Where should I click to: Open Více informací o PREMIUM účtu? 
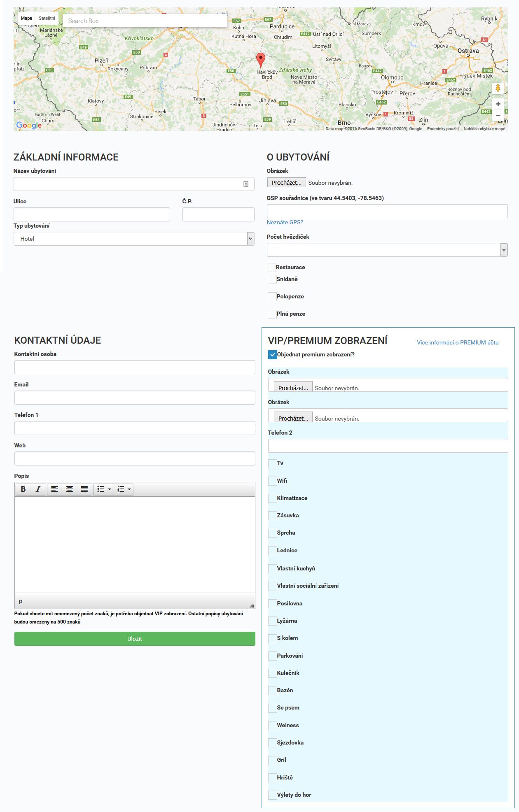[x=458, y=342]
